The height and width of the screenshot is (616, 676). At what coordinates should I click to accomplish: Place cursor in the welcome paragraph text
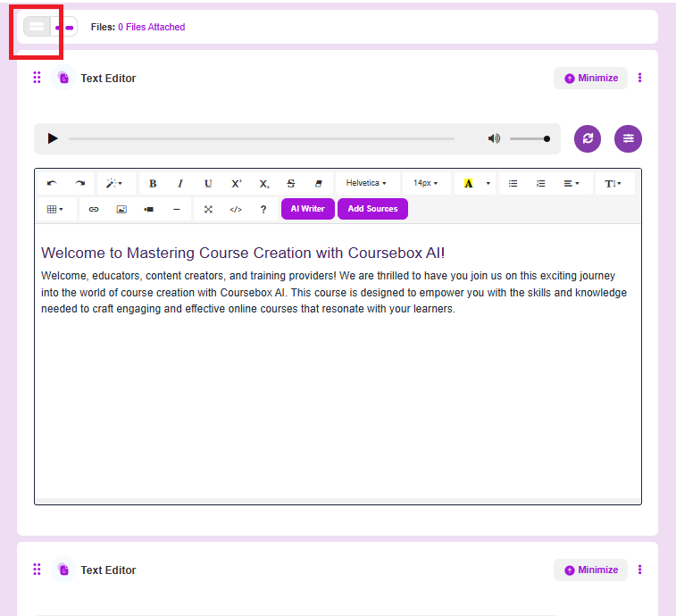point(334,292)
